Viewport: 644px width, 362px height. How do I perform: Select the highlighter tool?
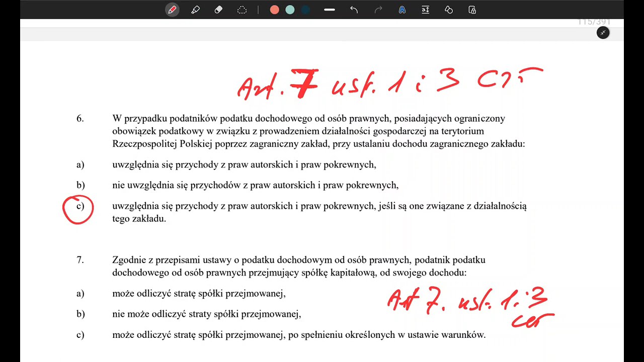[x=195, y=10]
